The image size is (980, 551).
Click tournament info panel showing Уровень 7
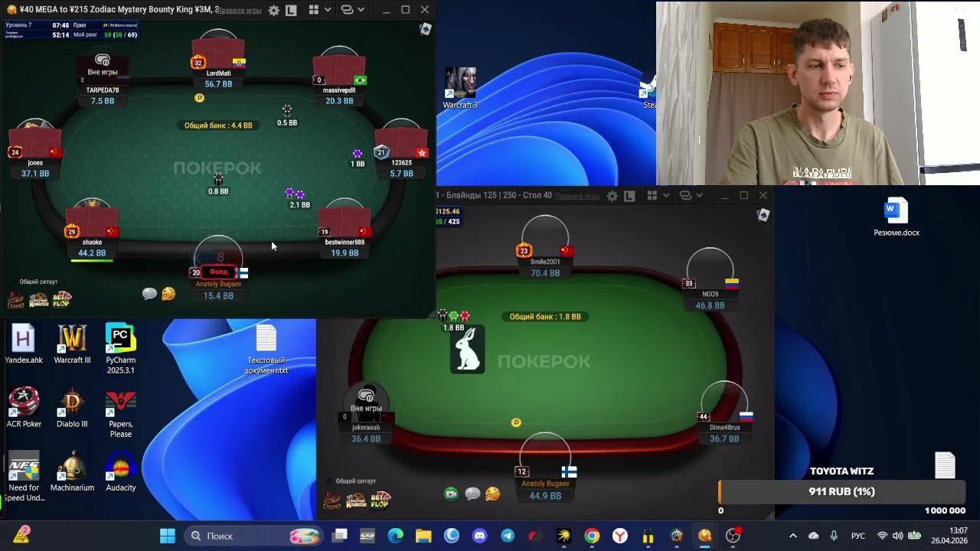71,31
